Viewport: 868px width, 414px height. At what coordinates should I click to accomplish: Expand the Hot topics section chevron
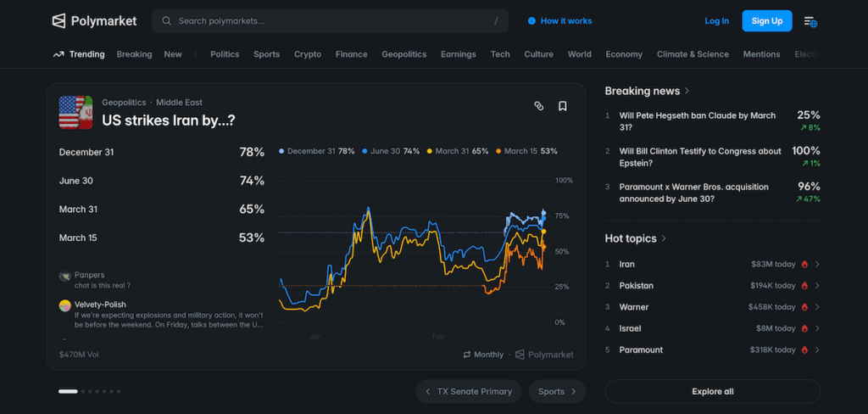point(664,238)
